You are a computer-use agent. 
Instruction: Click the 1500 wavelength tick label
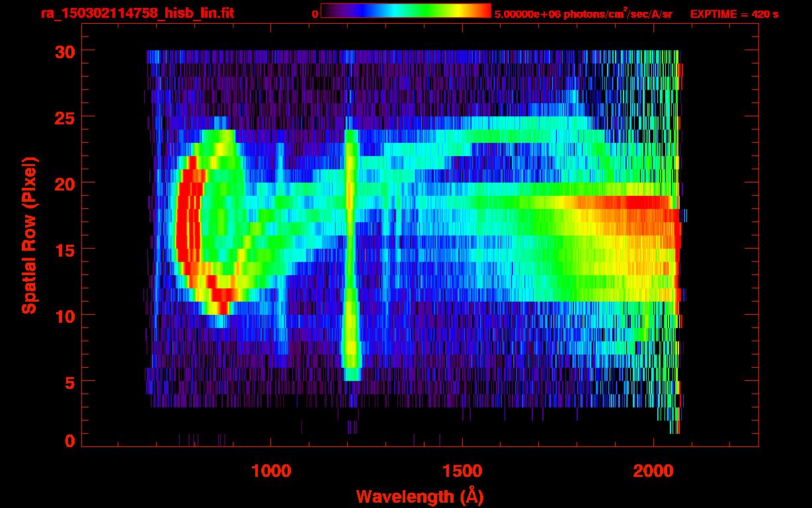pos(462,471)
